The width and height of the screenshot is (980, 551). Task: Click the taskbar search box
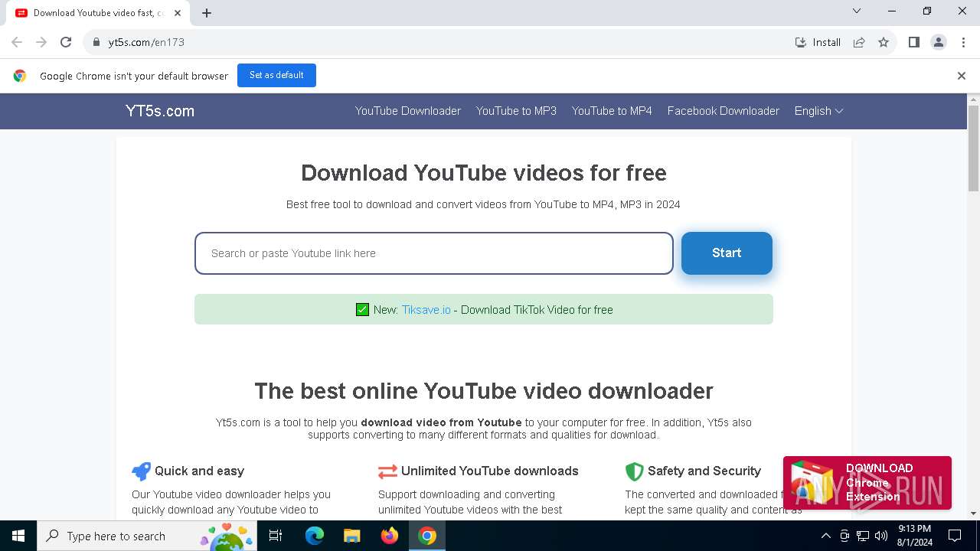(147, 536)
